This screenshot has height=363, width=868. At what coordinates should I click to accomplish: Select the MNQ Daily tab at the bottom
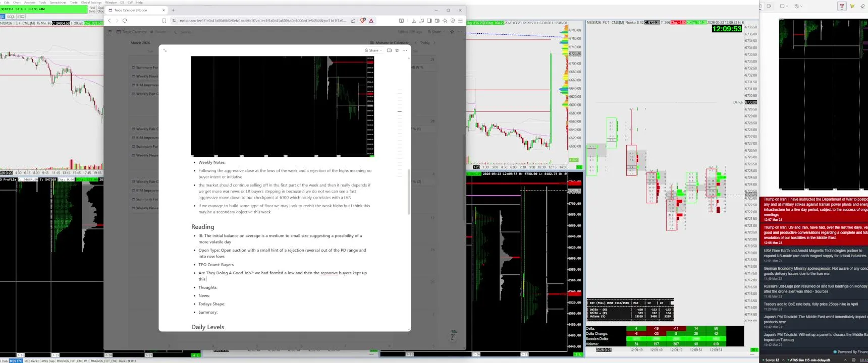point(47,361)
